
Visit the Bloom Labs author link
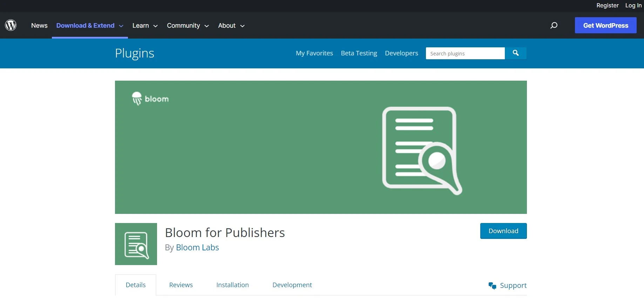tap(197, 247)
